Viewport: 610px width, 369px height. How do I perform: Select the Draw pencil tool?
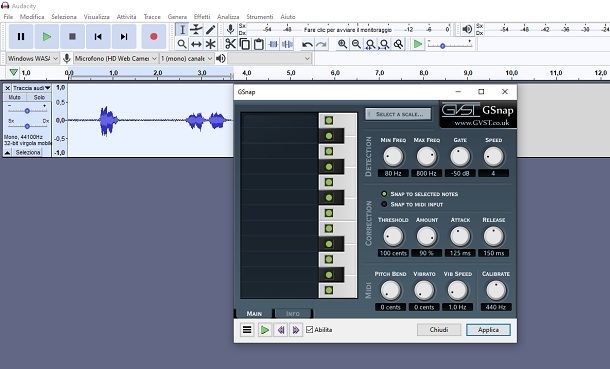(210, 30)
